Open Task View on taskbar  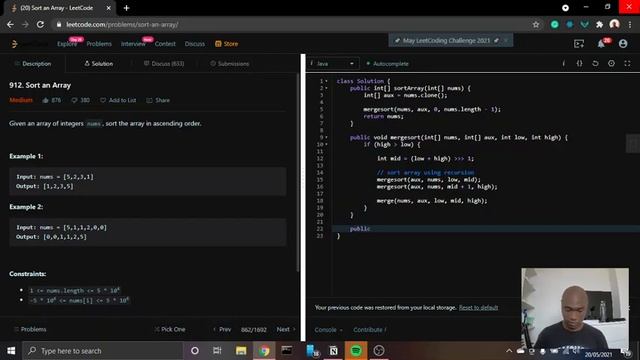point(217,351)
